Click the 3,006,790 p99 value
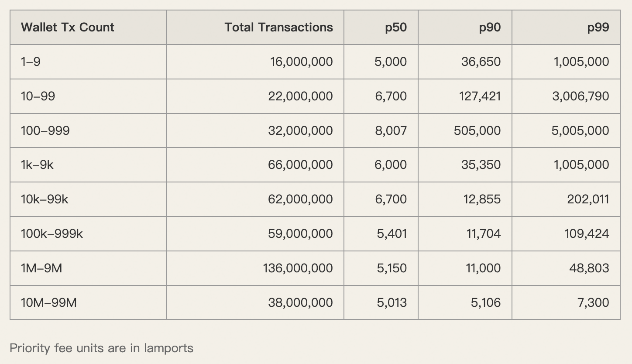Viewport: 632px width, 364px height. [580, 96]
